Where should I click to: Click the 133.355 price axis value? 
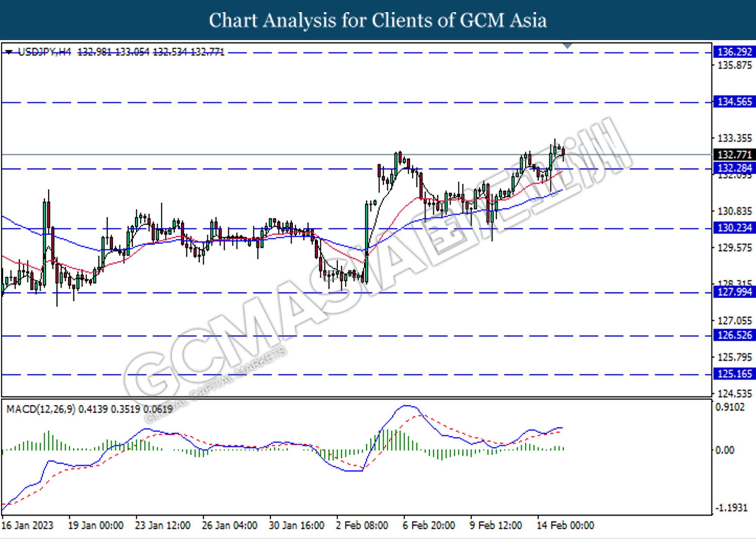[734, 138]
